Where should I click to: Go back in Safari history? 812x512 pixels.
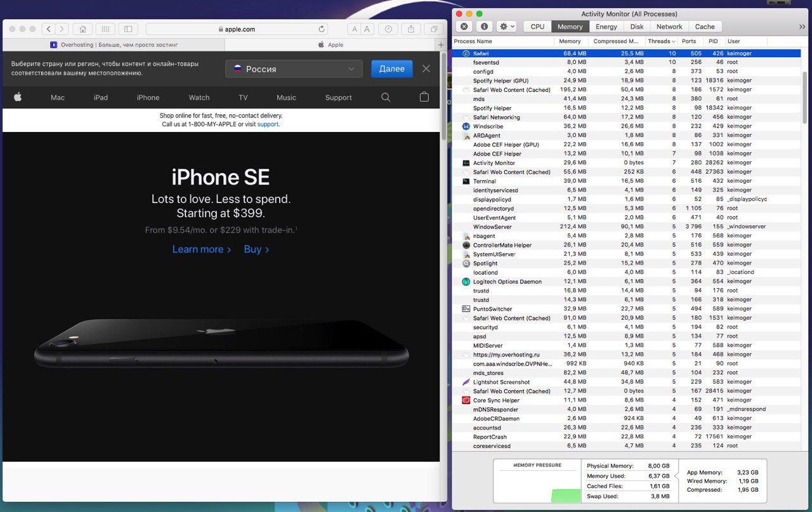(x=49, y=29)
